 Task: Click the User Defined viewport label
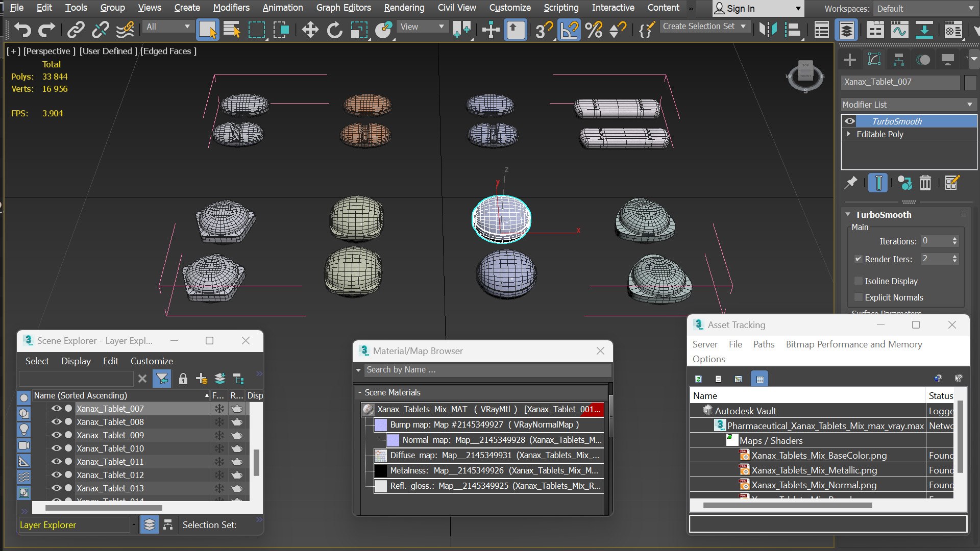[x=108, y=51]
